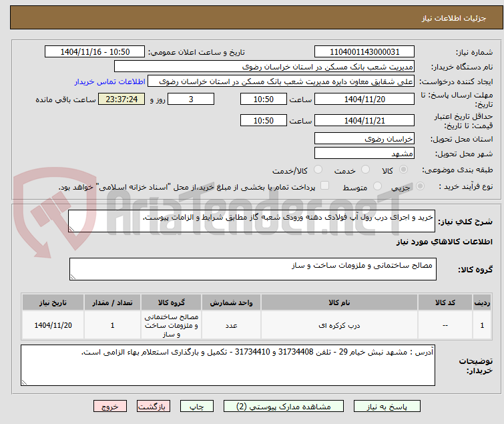Screen dimensions: 504x424
Task: Click the تاریخ نیاز column header
Action: coord(53,302)
